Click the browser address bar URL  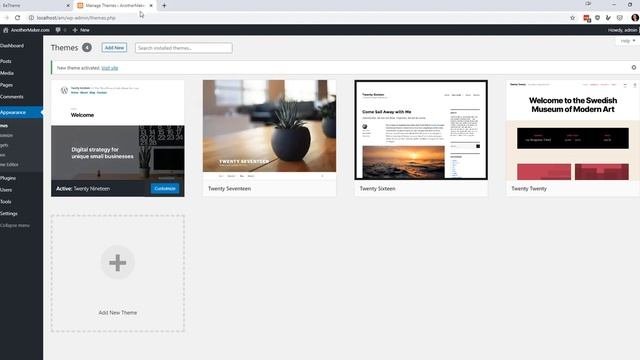tap(76, 18)
